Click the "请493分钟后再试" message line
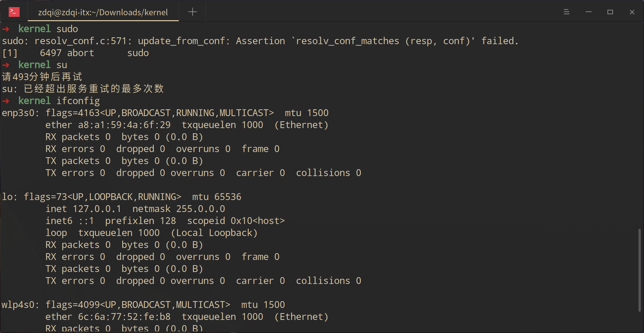This screenshot has width=644, height=333. 42,77
